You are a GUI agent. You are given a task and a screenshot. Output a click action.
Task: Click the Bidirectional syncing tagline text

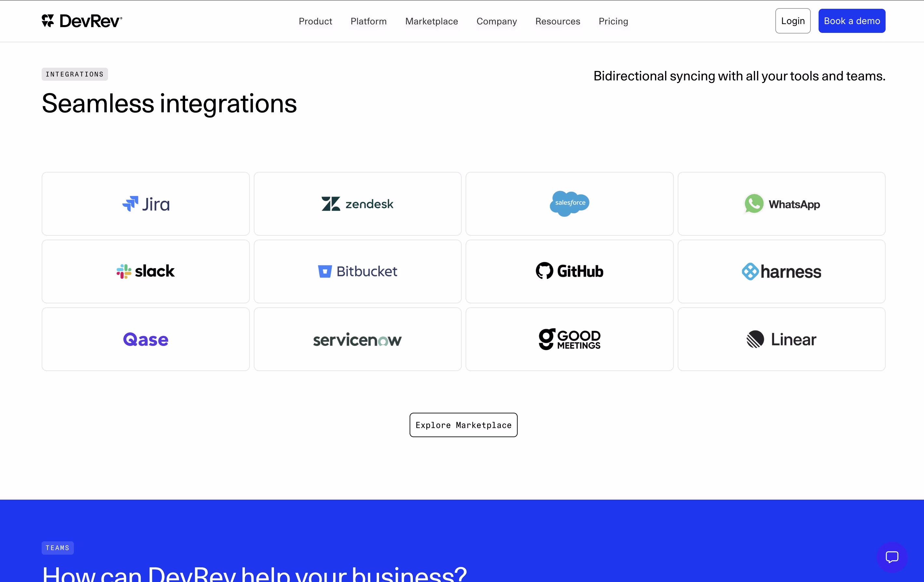(739, 76)
